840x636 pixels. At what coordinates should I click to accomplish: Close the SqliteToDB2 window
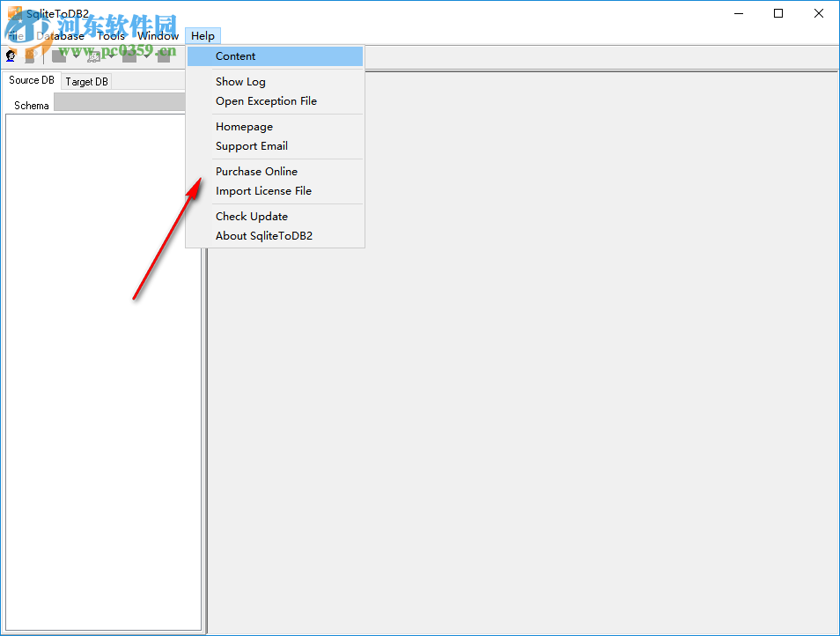(x=819, y=14)
